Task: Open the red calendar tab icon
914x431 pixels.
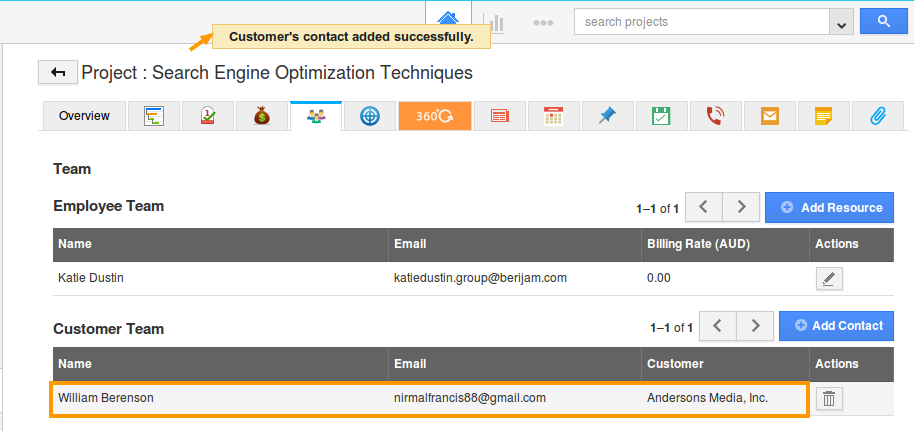Action: 553,116
